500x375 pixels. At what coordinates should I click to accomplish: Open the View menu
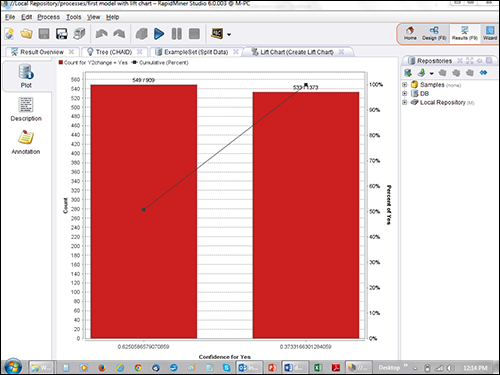click(94, 17)
